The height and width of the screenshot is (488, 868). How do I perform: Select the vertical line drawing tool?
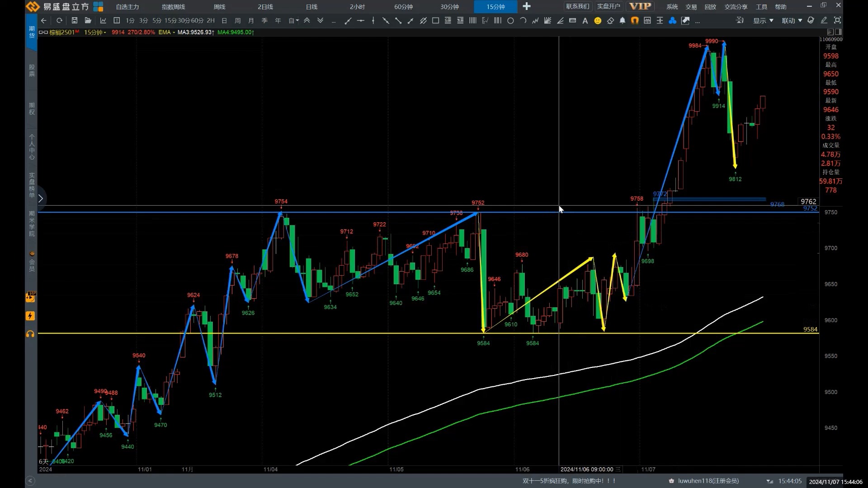[x=373, y=20]
